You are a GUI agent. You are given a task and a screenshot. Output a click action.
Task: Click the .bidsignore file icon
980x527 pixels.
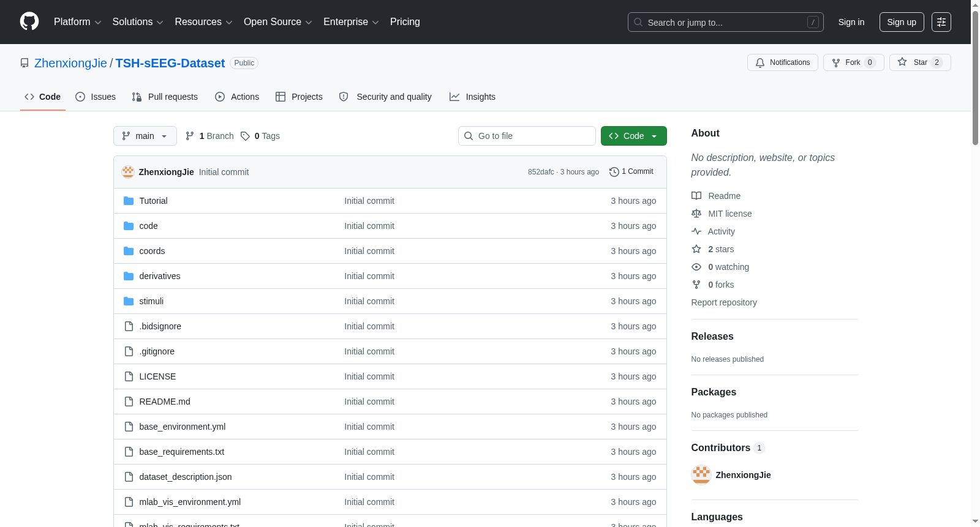coord(129,326)
